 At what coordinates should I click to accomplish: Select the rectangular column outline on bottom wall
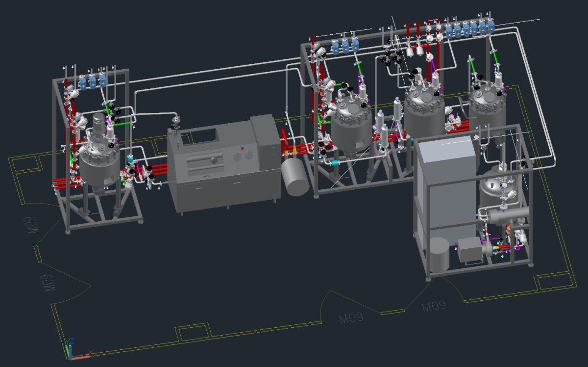pos(193,333)
